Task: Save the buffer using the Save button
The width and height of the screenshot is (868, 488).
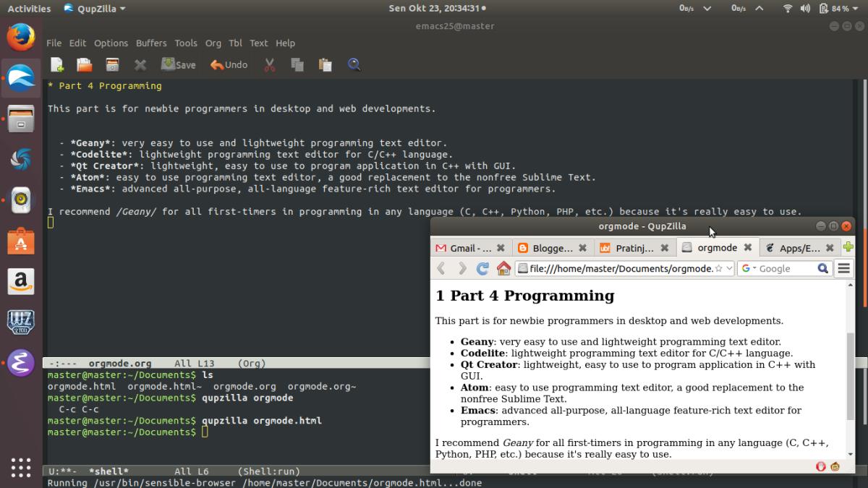Action: pos(179,64)
